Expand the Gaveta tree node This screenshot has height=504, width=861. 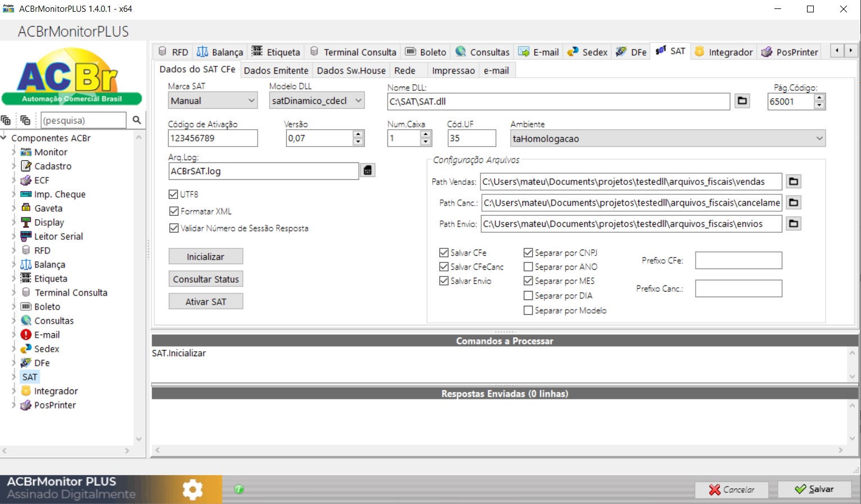point(13,208)
